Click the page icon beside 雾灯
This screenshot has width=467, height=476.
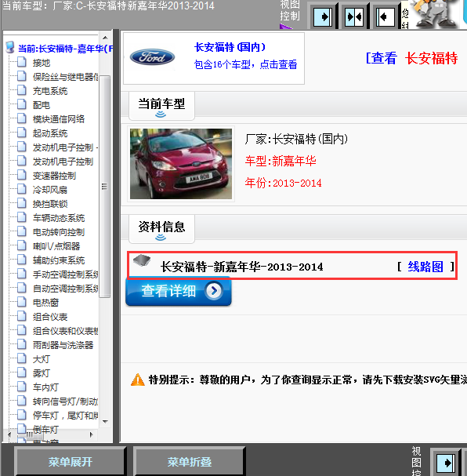[21, 372]
